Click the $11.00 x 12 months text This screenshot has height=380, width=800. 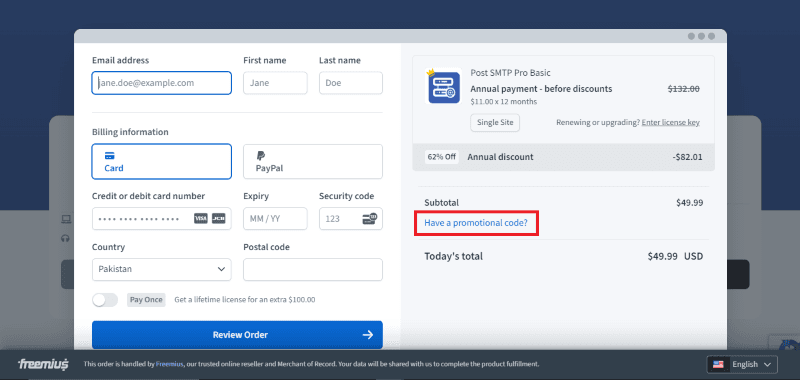[504, 102]
